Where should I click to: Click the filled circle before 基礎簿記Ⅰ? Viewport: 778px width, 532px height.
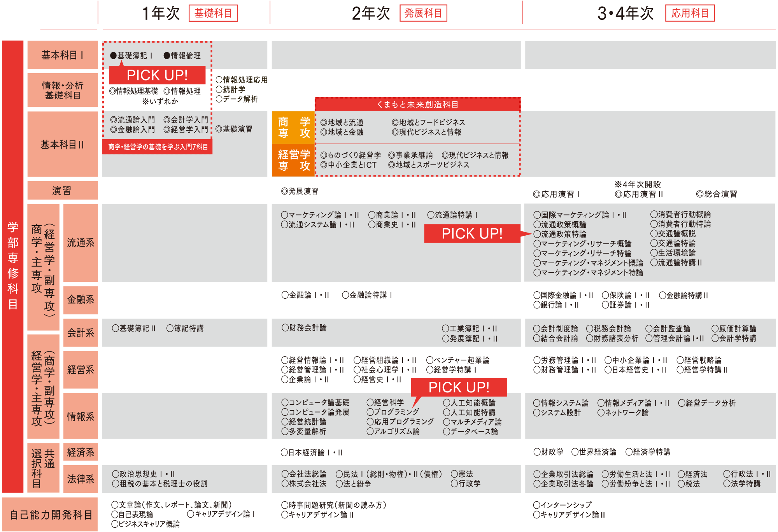[x=113, y=56]
